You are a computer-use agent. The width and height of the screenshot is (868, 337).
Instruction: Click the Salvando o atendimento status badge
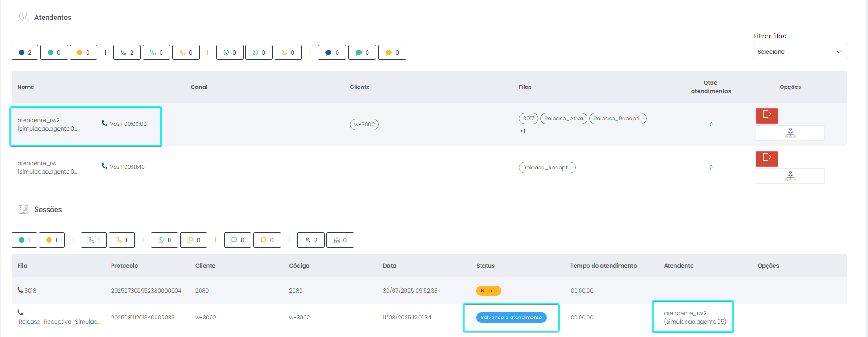pos(511,318)
